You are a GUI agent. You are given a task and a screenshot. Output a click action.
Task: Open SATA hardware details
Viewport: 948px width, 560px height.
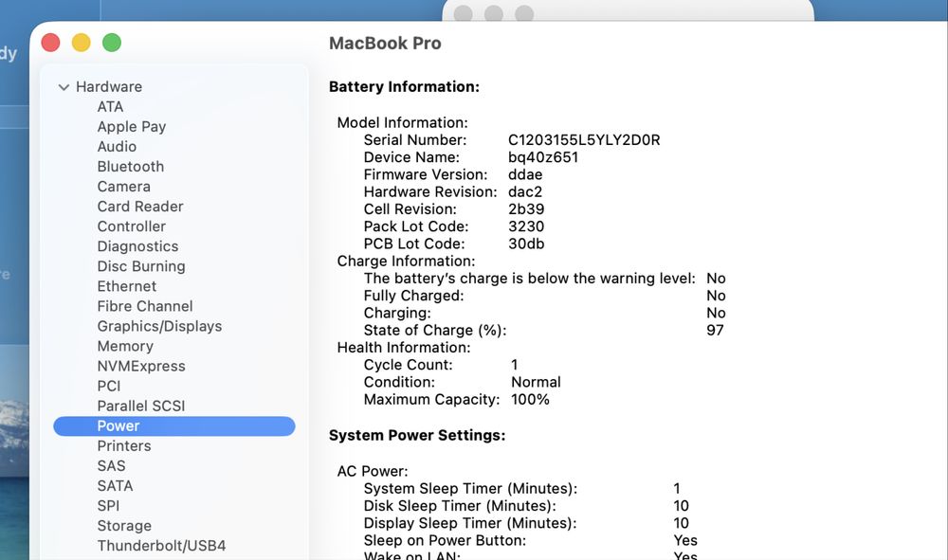(x=115, y=486)
